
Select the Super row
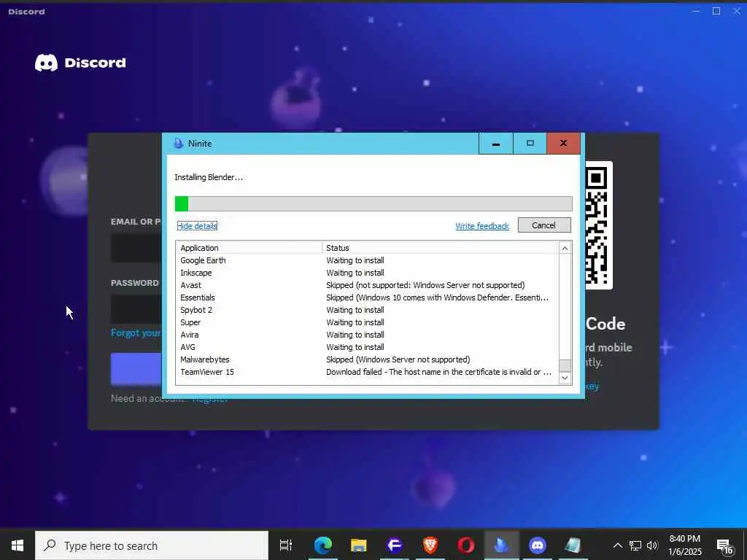click(x=367, y=322)
